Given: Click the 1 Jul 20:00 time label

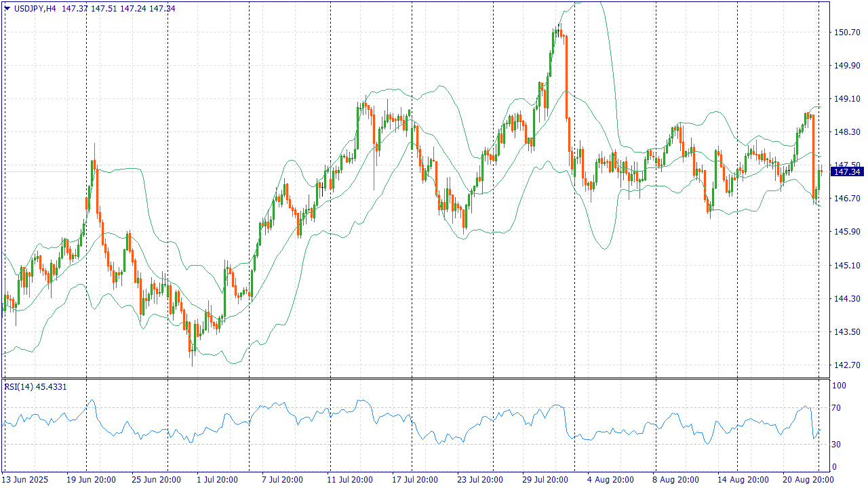Looking at the screenshot, I should [x=217, y=480].
